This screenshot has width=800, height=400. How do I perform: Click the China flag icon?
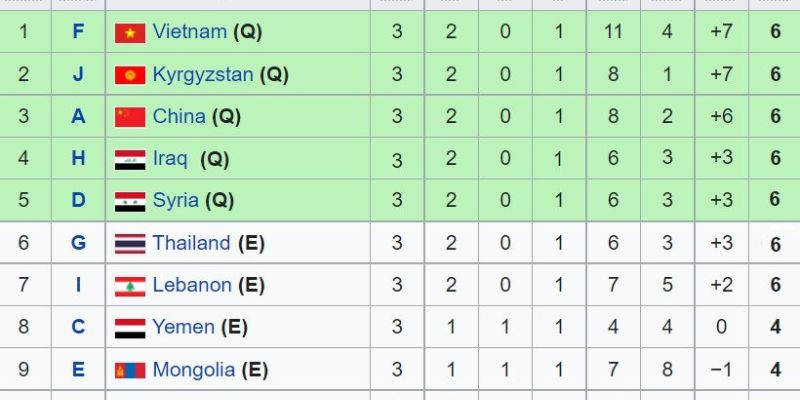tap(130, 117)
